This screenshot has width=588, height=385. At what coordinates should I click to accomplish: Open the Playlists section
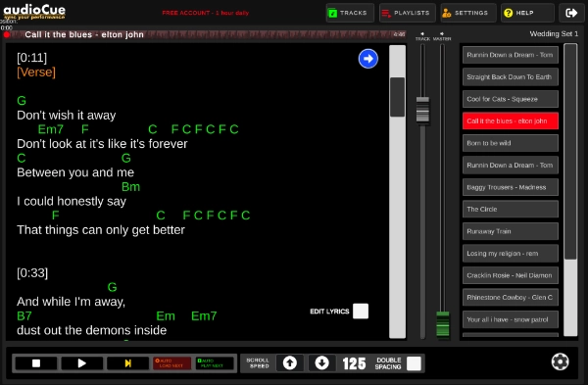click(408, 13)
